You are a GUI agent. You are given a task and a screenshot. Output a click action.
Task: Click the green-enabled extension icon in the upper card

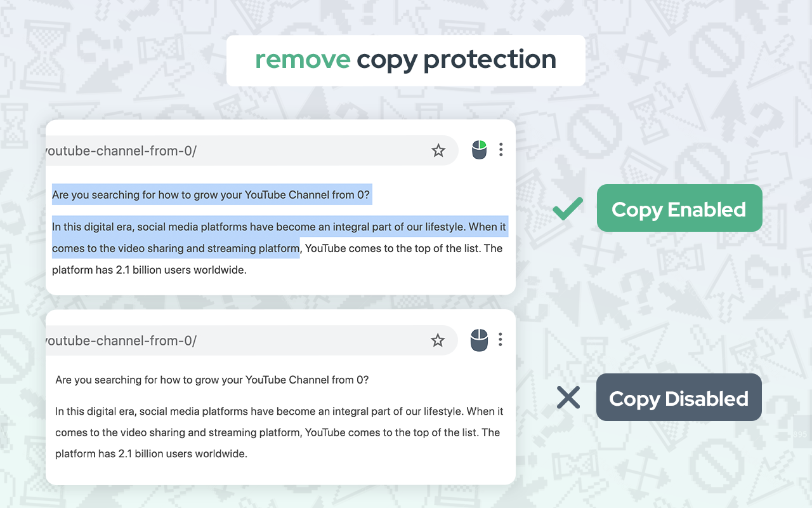[479, 150]
